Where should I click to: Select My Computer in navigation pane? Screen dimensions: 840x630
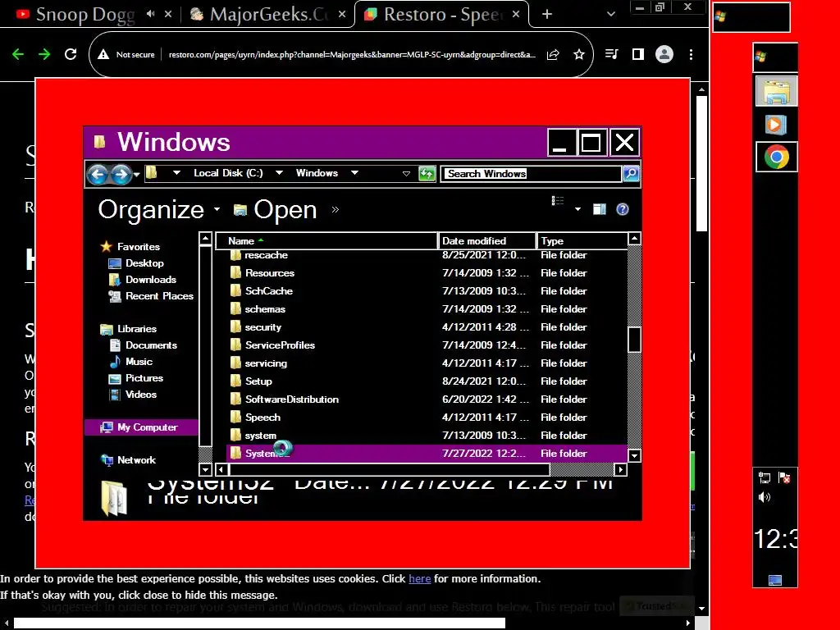[x=141, y=427]
